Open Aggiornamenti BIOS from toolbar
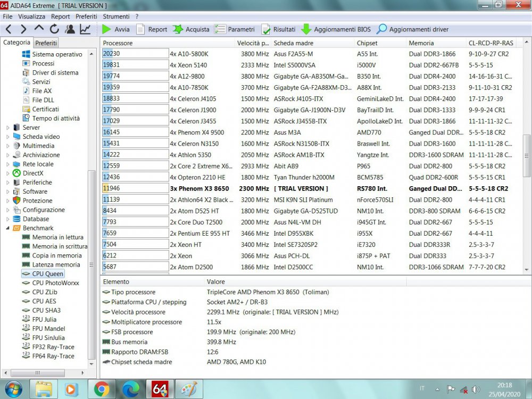Viewport: 532px width, 399px height. point(336,29)
